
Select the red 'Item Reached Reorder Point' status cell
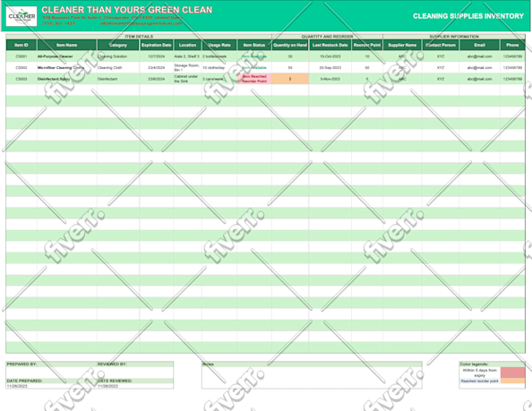[x=254, y=79]
